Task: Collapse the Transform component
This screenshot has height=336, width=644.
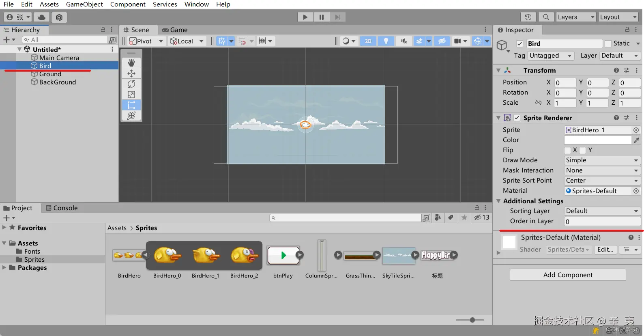Action: pyautogui.click(x=498, y=71)
